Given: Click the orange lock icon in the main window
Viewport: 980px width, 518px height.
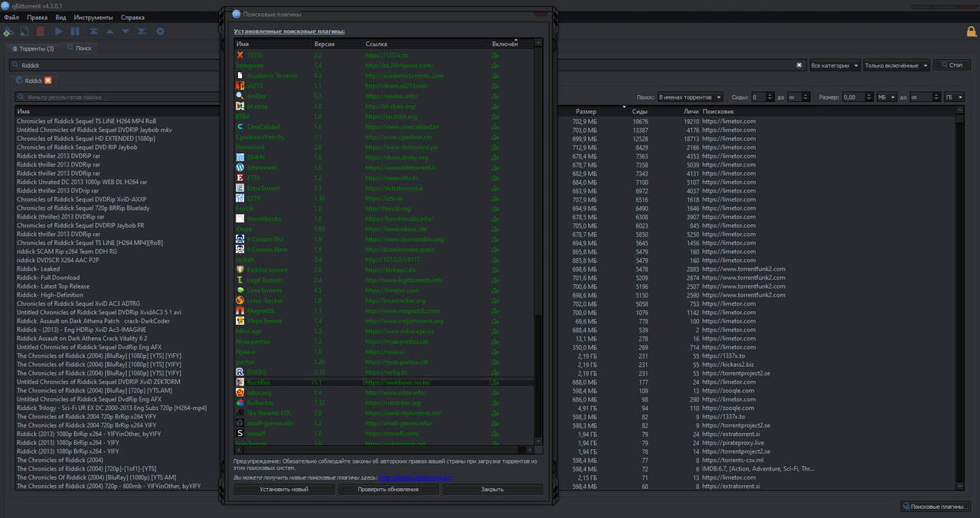Looking at the screenshot, I should (971, 31).
